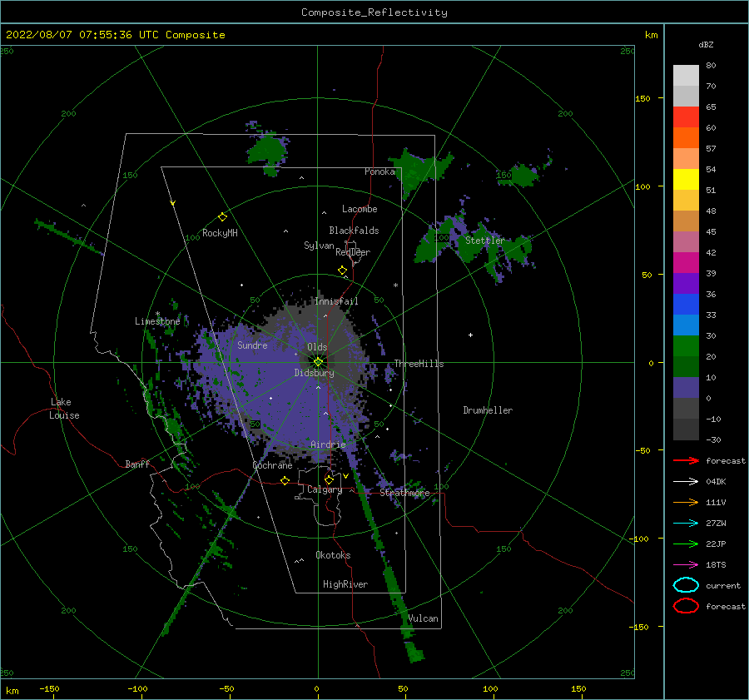Click the green echo cell near Ponoka
Viewport: 749px width, 700px height.
pos(419,171)
